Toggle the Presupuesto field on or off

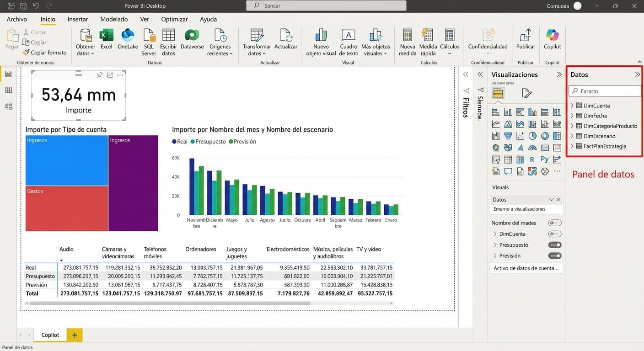pos(554,245)
